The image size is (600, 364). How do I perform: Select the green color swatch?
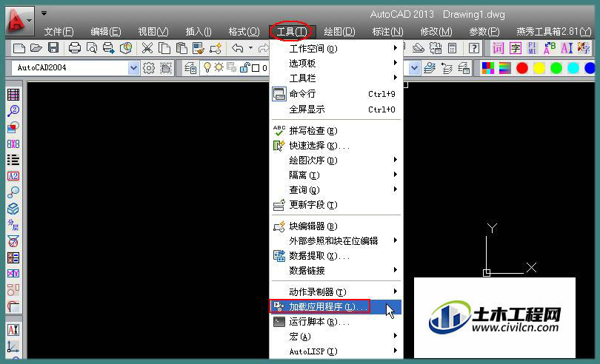click(556, 69)
